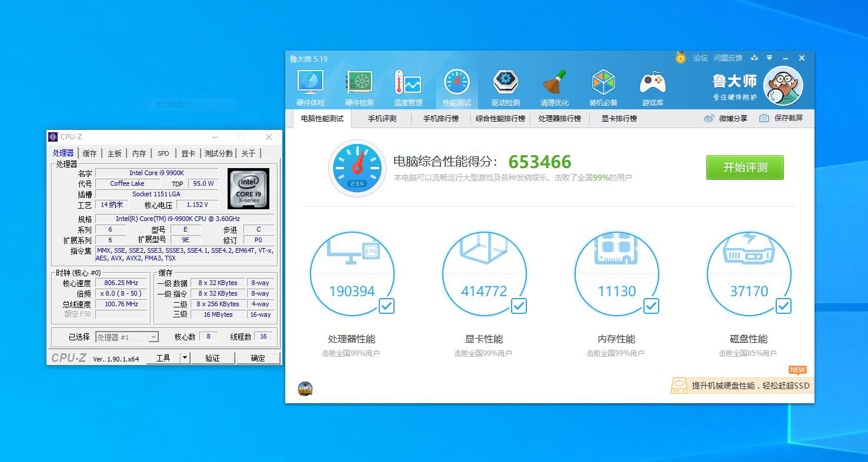The image size is (868, 462).
Task: Open the 装机必备 essential software section
Action: tap(603, 89)
